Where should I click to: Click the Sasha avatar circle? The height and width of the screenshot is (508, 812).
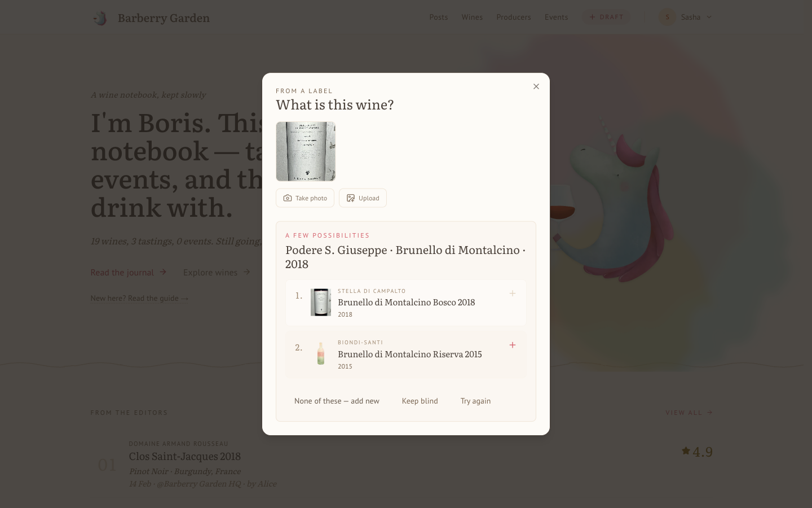667,17
